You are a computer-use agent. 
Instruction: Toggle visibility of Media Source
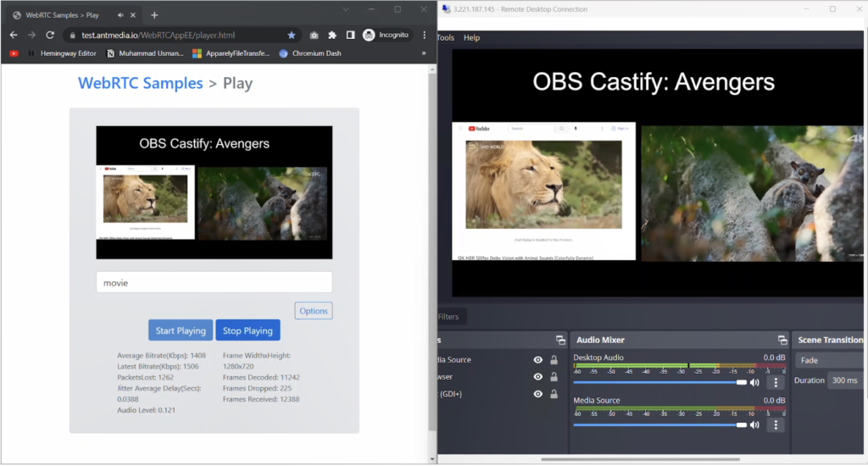pos(537,360)
